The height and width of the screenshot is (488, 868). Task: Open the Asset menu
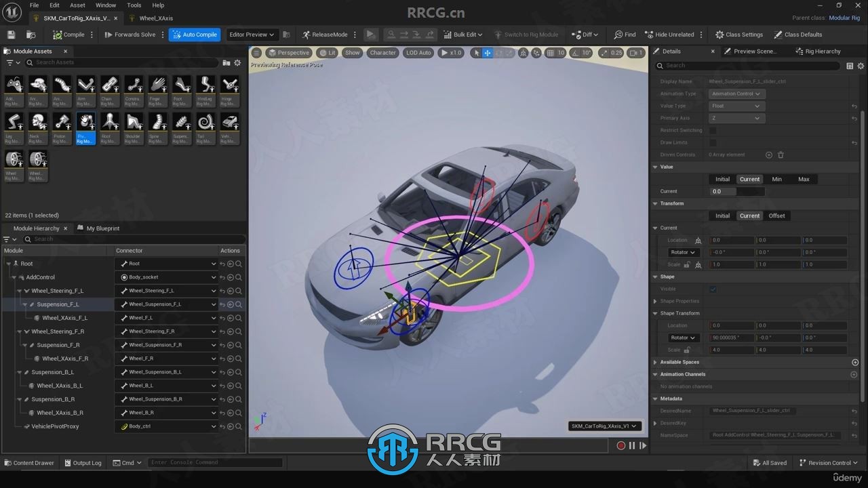[x=77, y=5]
